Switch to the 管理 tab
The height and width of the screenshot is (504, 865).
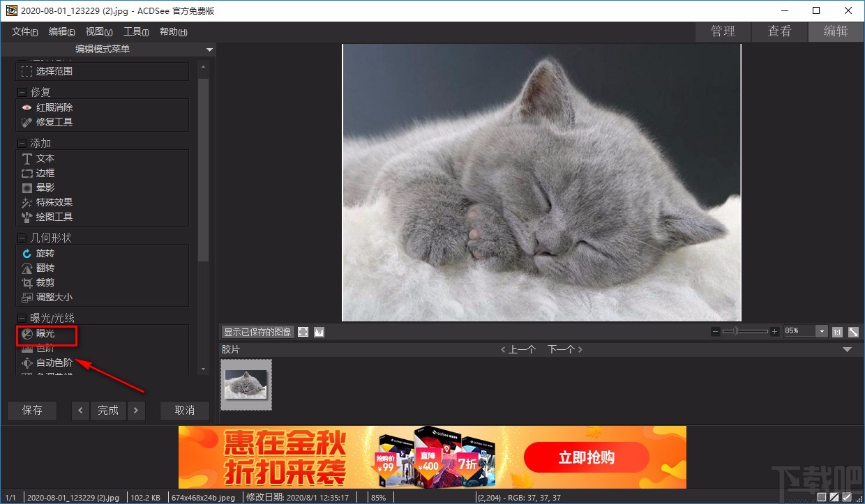tap(723, 31)
